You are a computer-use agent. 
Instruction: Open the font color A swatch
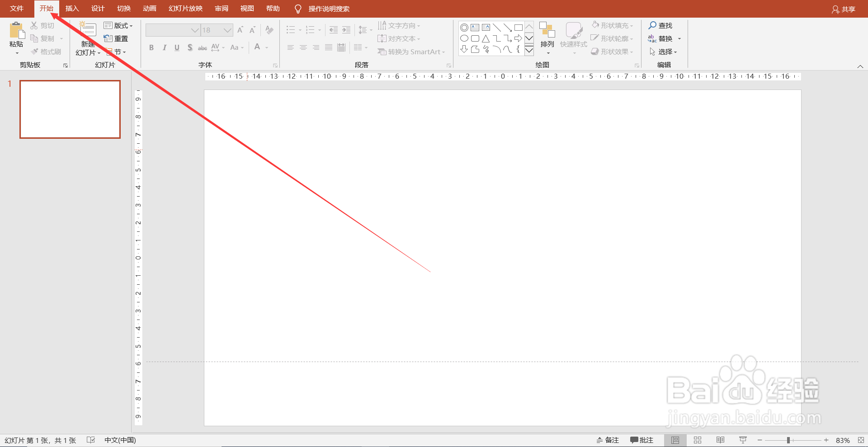point(257,47)
